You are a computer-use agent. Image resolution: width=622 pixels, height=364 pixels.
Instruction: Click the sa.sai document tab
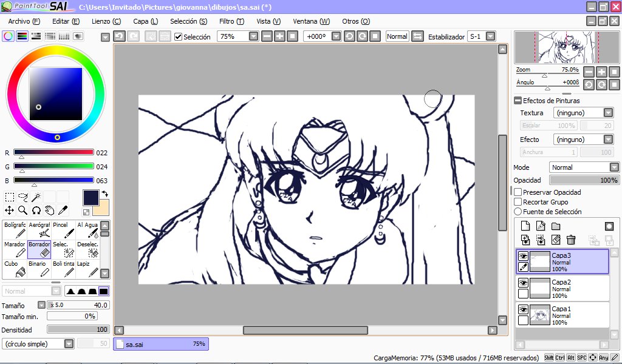[161, 344]
